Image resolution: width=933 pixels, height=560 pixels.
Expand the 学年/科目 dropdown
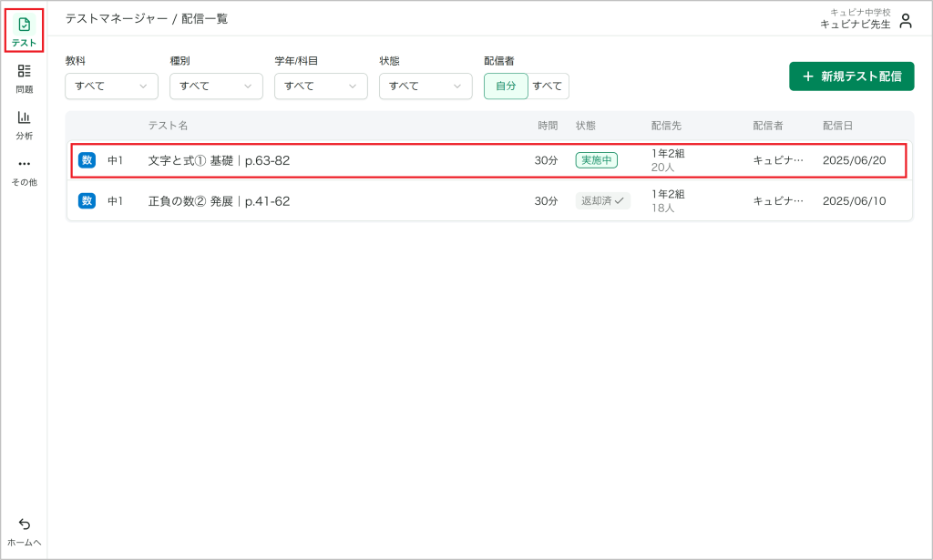[321, 87]
